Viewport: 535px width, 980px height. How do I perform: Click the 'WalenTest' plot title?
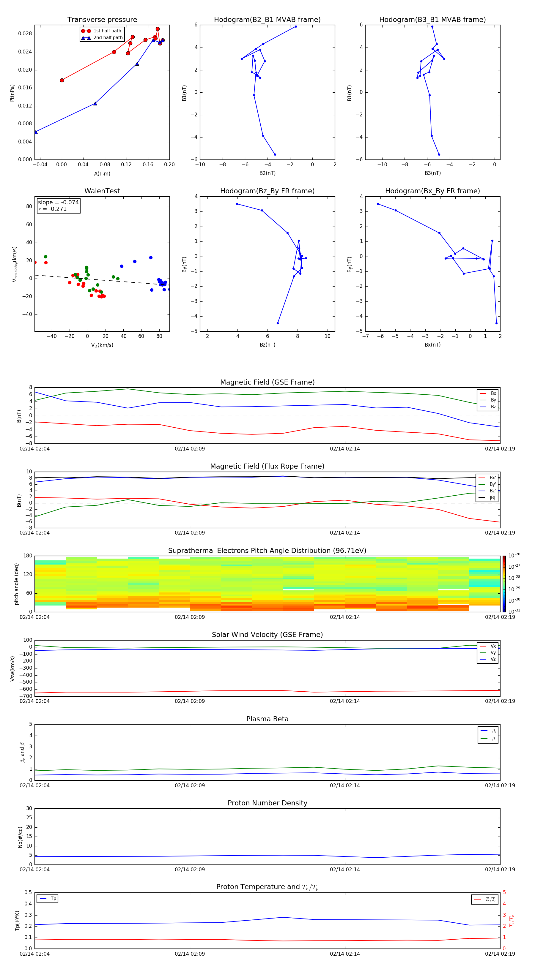(102, 191)
